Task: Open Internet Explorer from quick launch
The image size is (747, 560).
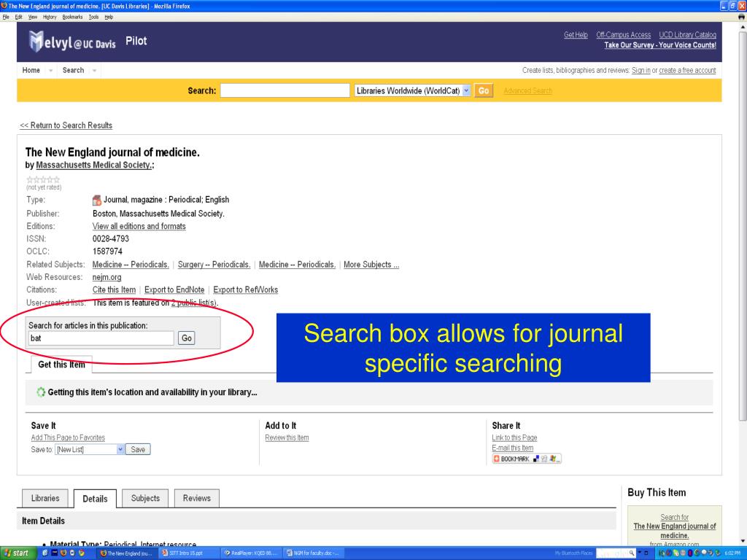Action: [44, 553]
